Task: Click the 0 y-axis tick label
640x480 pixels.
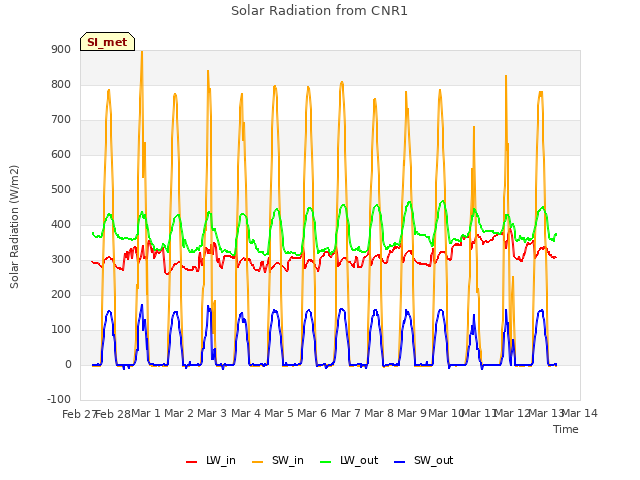Action: click(x=68, y=364)
